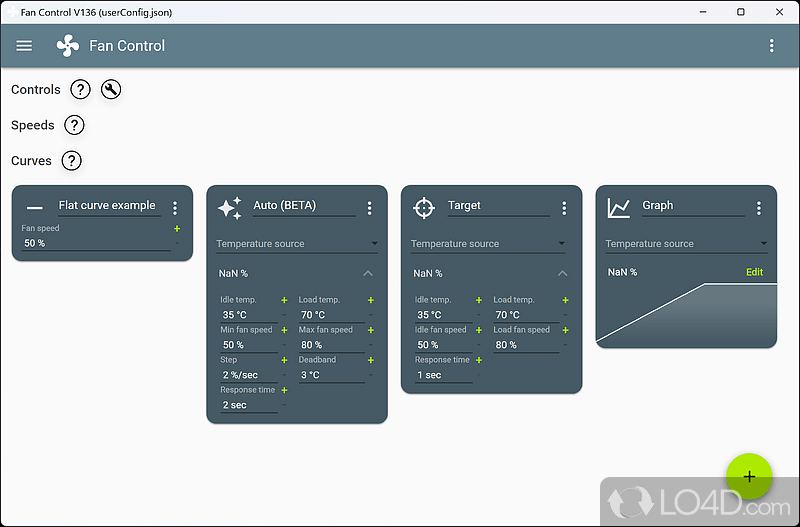Open Target card Temperature source dropdown
The height and width of the screenshot is (527, 800).
[x=488, y=244]
